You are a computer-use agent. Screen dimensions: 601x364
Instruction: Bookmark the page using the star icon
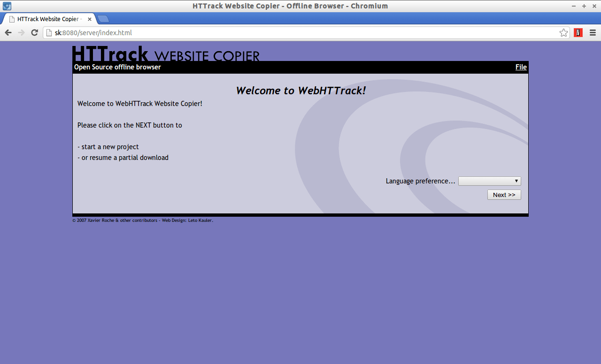[563, 32]
